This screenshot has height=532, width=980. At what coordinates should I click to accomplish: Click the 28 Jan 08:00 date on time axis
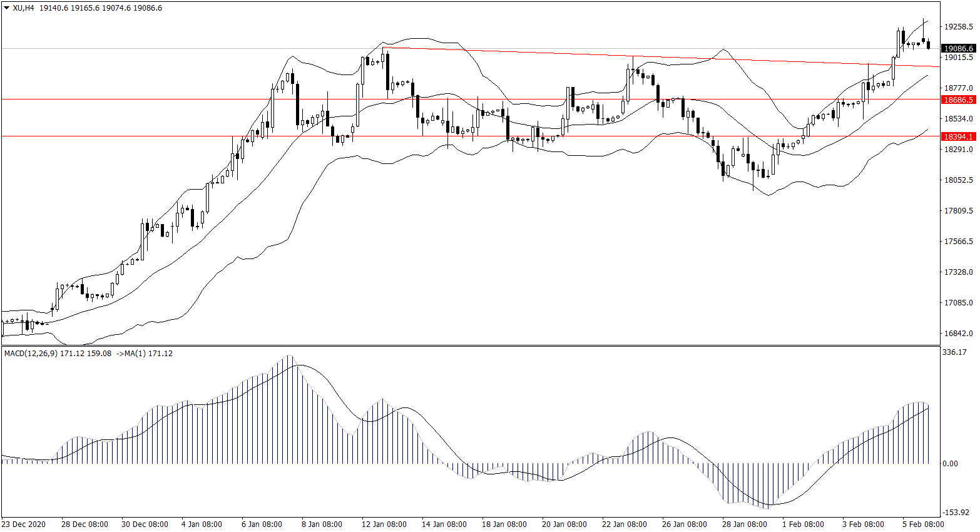click(744, 524)
